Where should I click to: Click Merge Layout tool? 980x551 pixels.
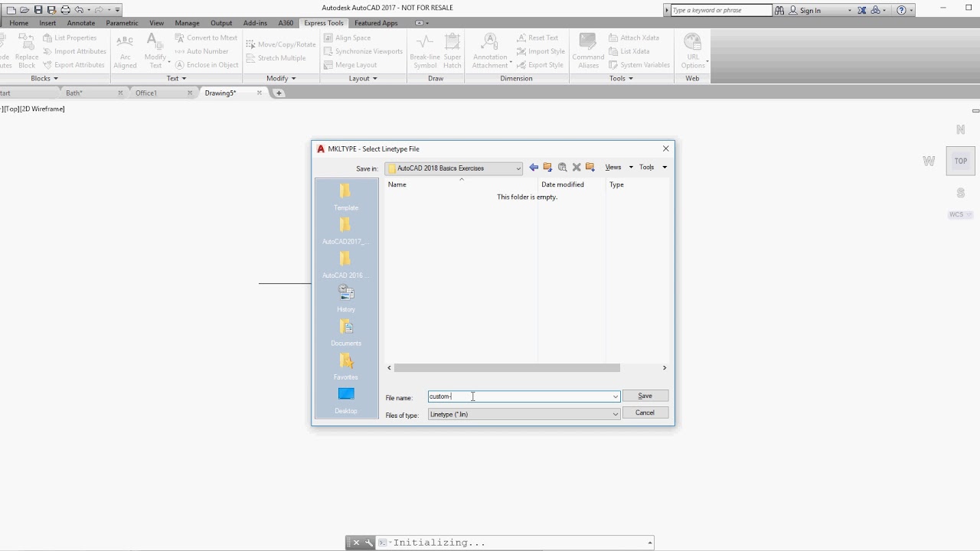pos(350,65)
